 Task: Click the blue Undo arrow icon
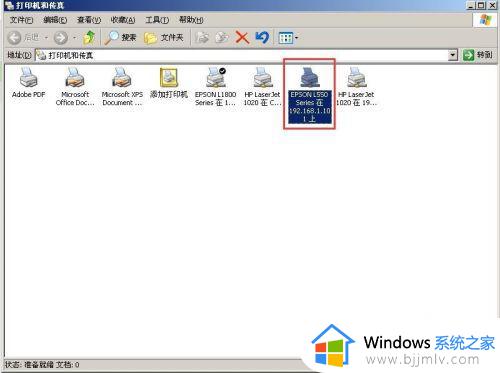pos(262,37)
